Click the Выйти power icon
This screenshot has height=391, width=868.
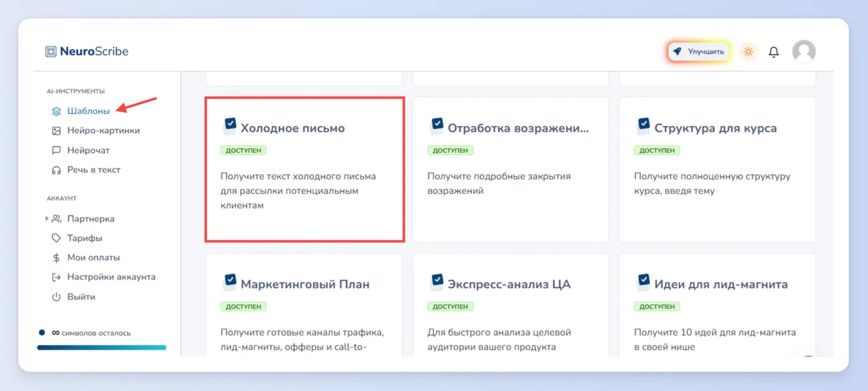(56, 297)
